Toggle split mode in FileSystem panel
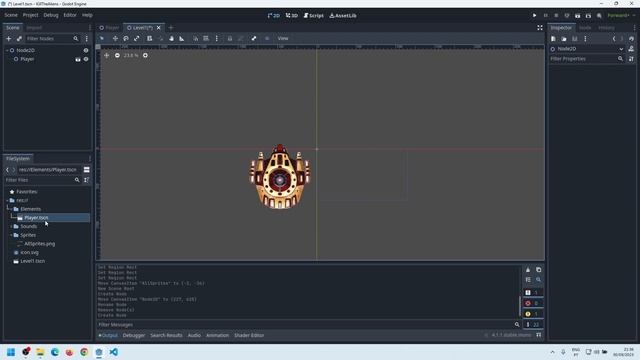Viewport: 640px width, 360px height. (87, 169)
